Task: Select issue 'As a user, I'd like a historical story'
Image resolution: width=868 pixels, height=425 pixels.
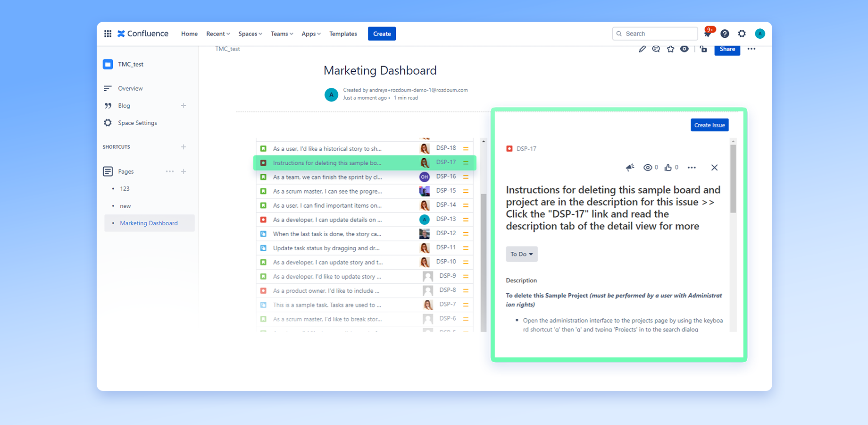Action: coord(327,149)
